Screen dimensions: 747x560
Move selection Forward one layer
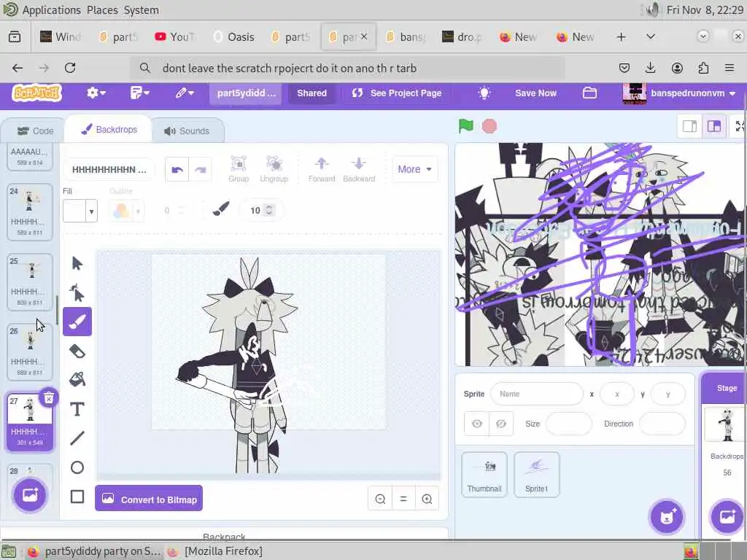tap(322, 169)
